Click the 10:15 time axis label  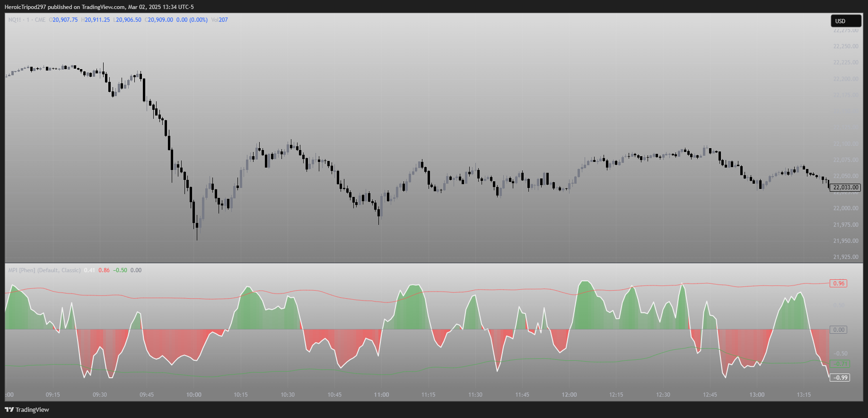click(241, 395)
